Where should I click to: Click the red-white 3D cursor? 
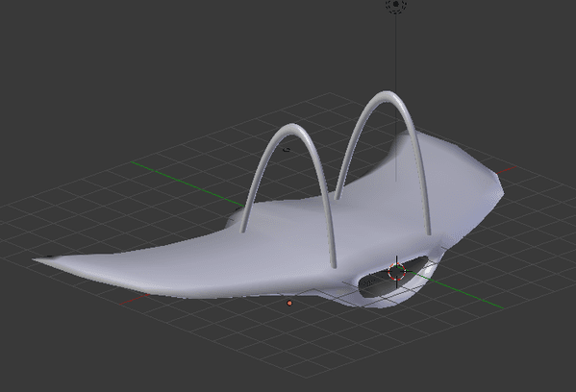pyautogui.click(x=397, y=272)
